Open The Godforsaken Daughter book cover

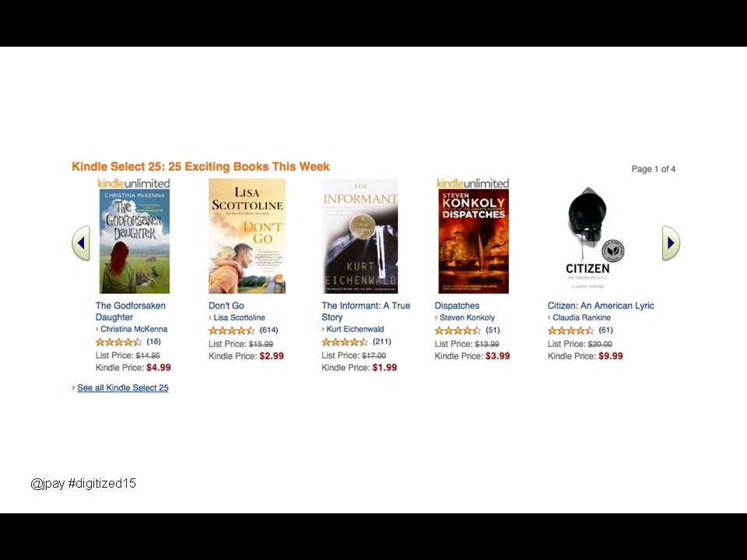(x=135, y=241)
